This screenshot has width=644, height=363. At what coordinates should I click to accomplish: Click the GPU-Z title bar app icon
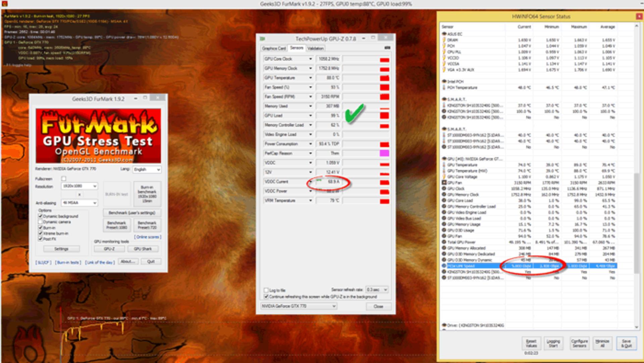point(262,39)
